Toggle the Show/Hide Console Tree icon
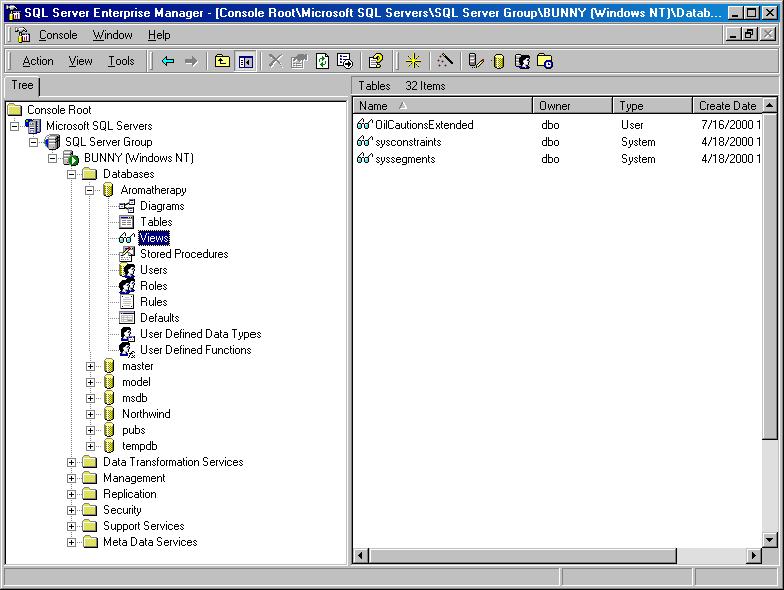Screen dimensions: 784x590 246,62
